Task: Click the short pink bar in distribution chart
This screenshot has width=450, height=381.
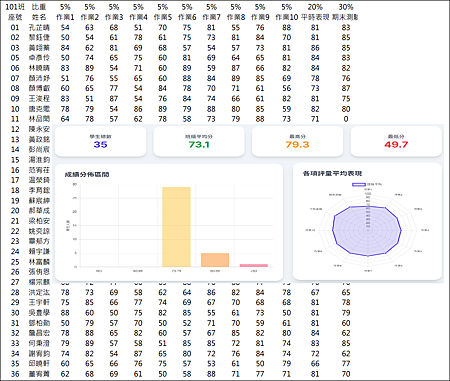Action: tap(254, 265)
